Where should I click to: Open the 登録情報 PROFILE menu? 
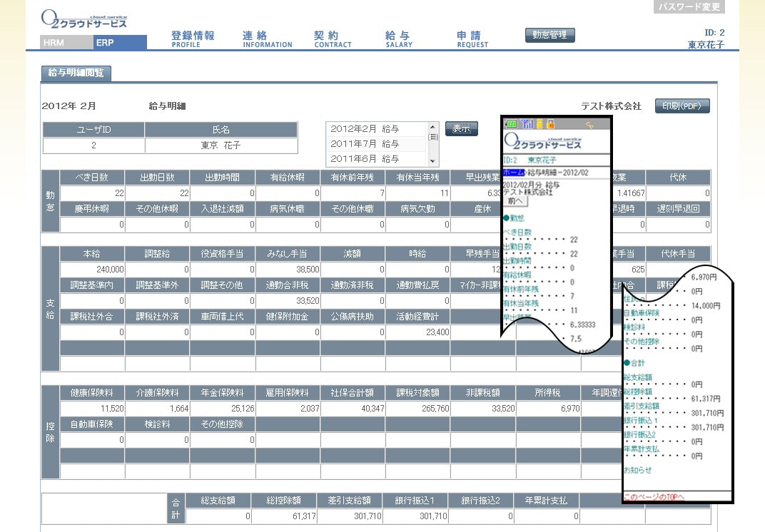(x=193, y=39)
